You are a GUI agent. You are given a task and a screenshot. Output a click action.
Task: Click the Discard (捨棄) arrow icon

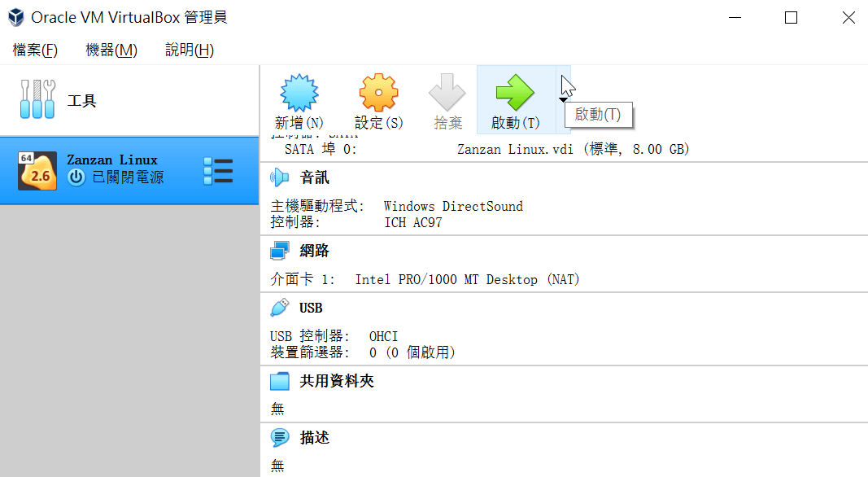[x=447, y=93]
